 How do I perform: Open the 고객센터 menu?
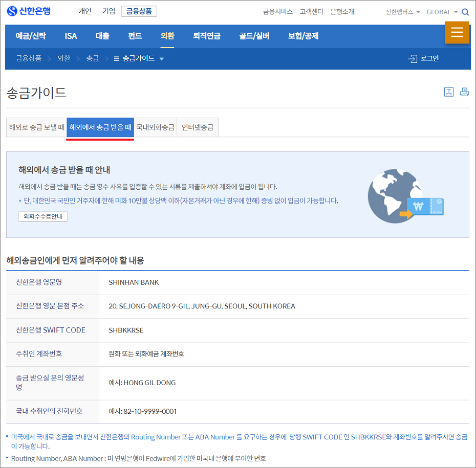click(312, 12)
